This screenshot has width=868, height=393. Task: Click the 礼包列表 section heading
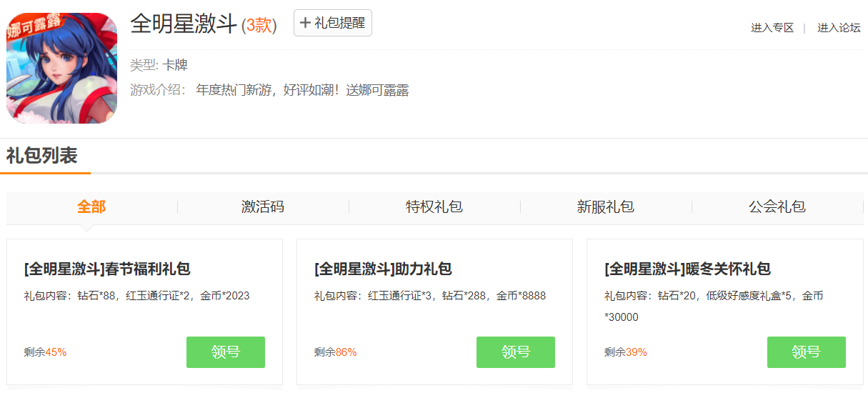coord(42,156)
